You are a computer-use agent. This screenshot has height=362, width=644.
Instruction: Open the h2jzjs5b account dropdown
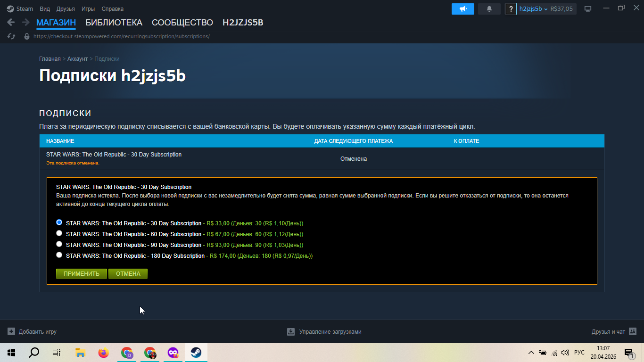coord(533,9)
